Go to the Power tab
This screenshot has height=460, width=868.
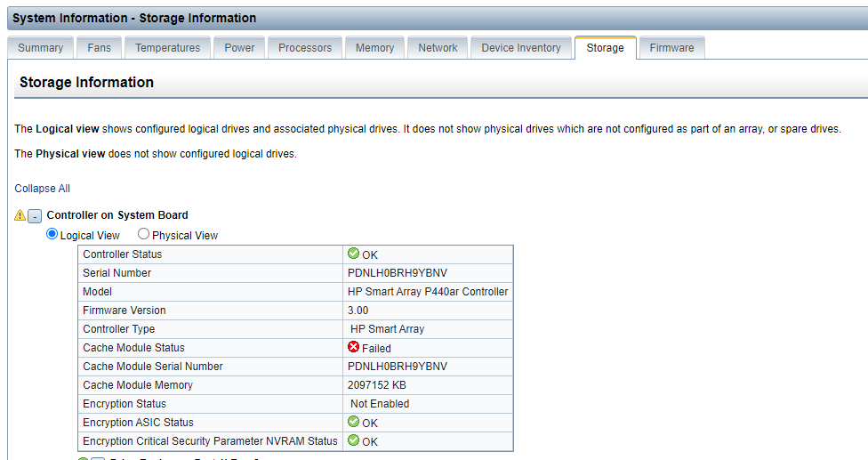tap(239, 48)
